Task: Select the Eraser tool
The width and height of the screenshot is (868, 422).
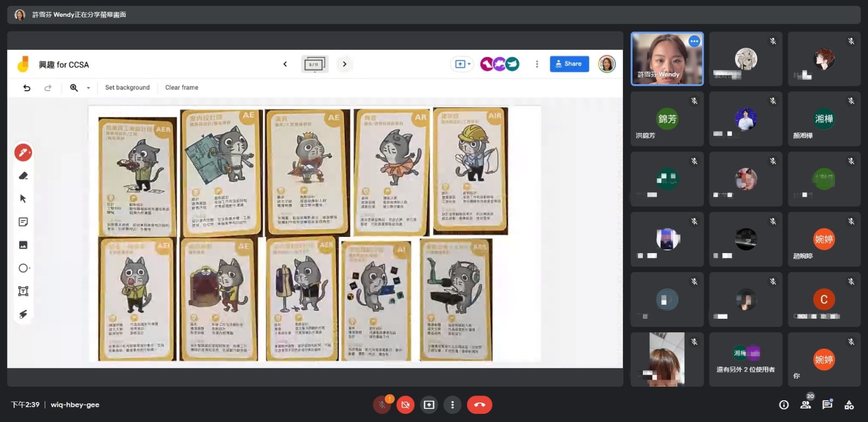Action: [23, 175]
